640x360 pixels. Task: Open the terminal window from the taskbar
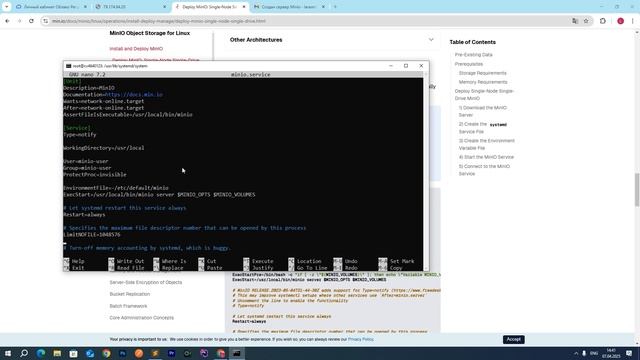tap(237, 353)
